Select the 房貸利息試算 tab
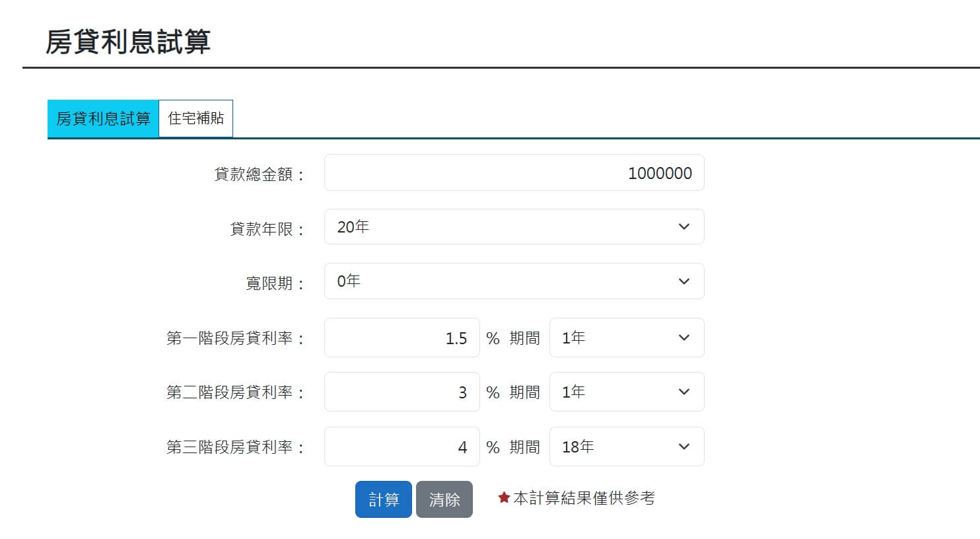This screenshot has height=539, width=980. tap(103, 118)
